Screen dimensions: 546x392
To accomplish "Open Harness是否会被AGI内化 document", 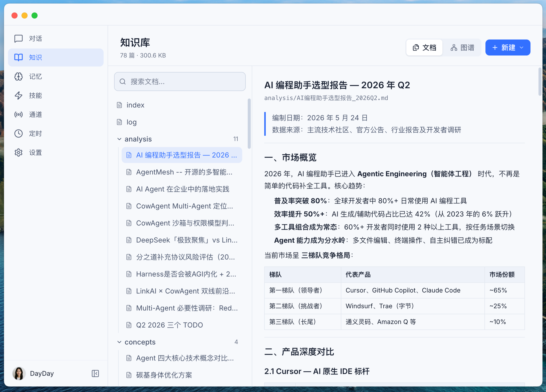I will pyautogui.click(x=182, y=274).
